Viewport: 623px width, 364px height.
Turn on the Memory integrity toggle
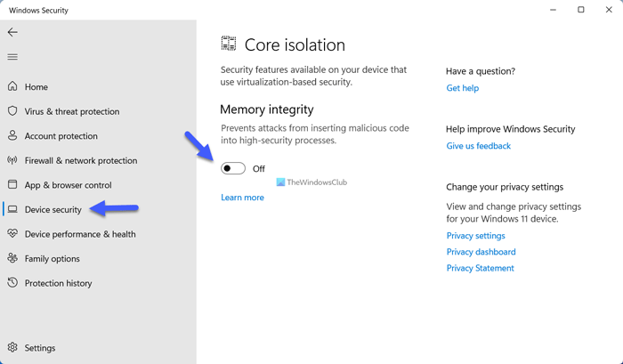coord(233,168)
